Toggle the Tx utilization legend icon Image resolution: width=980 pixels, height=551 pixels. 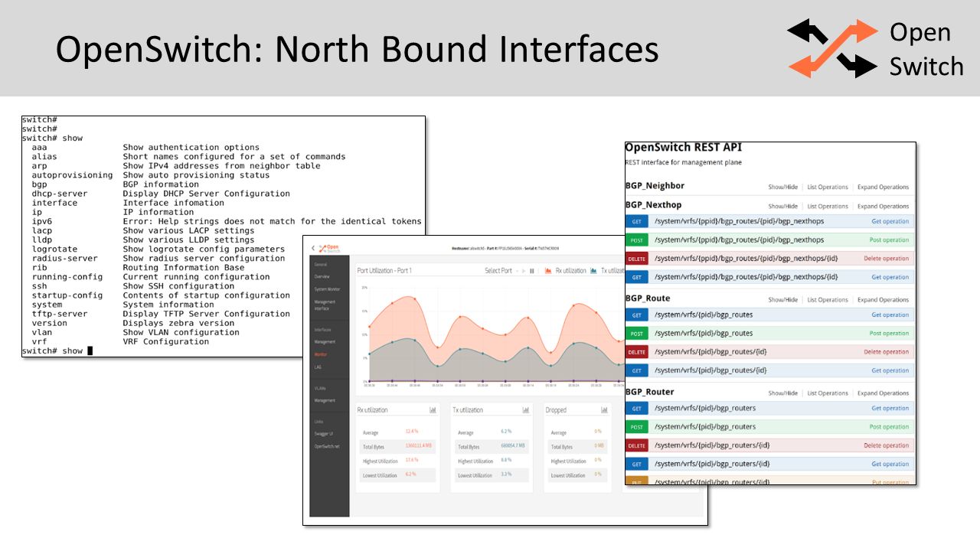click(594, 271)
